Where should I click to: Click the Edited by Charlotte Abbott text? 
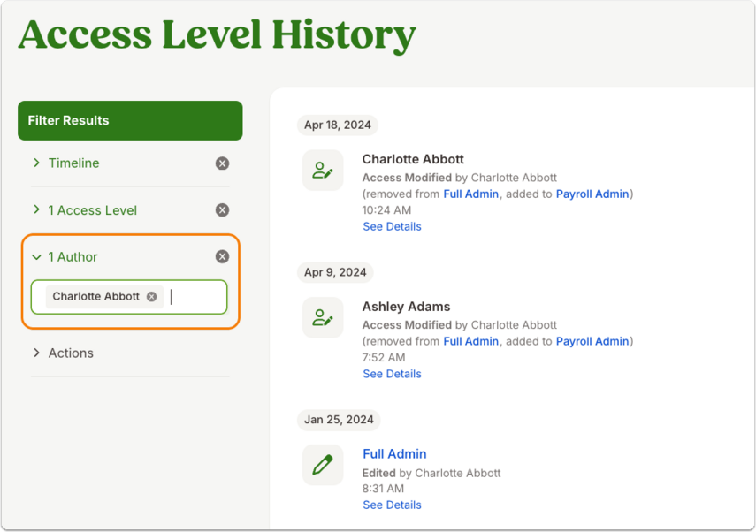coord(431,473)
